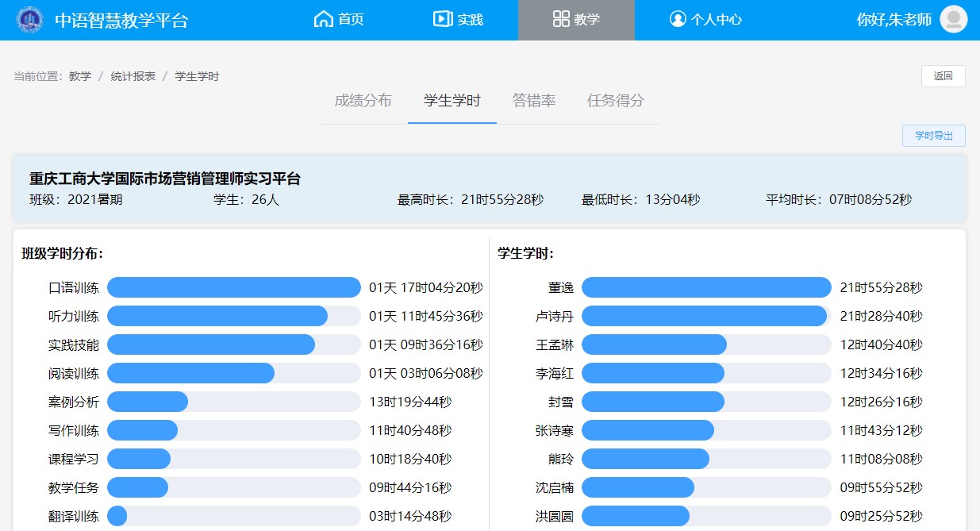Go to the 任务得分 tab

pyautogui.click(x=615, y=101)
